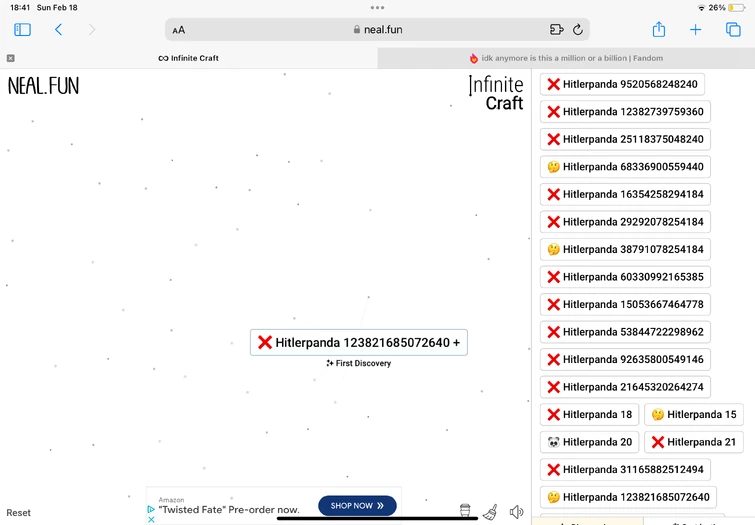Select the Infinite Craft tab
Image resolution: width=755 pixels, height=525 pixels.
(189, 58)
